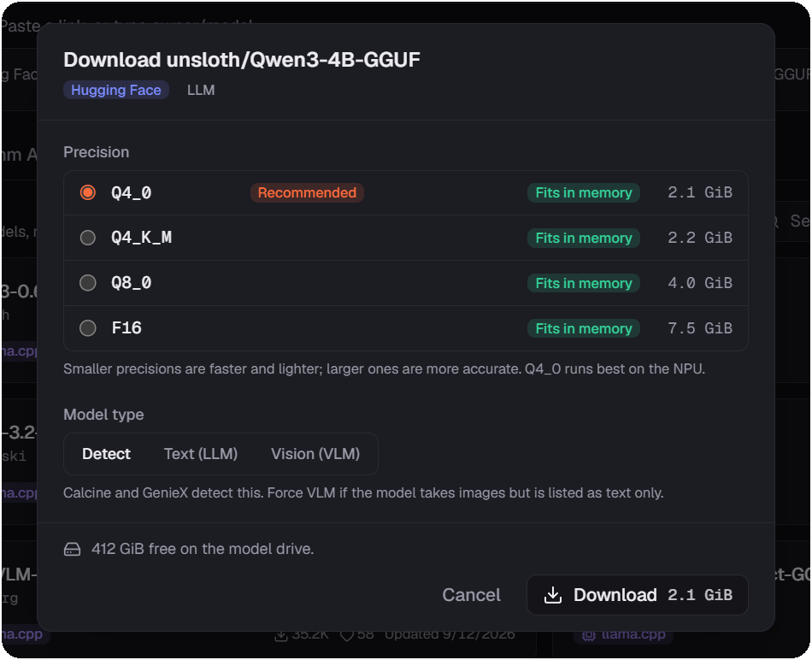Image resolution: width=812 pixels, height=660 pixels.
Task: Click the downloads count icon in background list
Action: pos(280,635)
